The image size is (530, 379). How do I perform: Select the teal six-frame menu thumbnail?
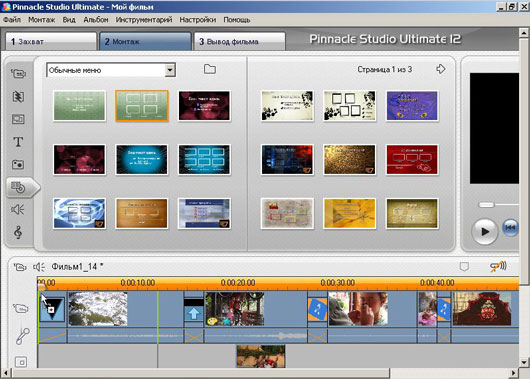tap(204, 160)
